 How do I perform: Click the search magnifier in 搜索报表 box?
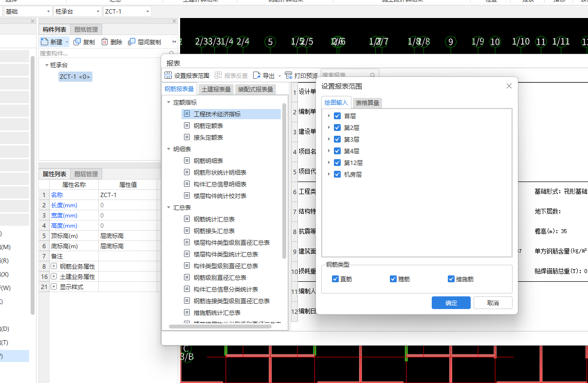tap(372, 75)
